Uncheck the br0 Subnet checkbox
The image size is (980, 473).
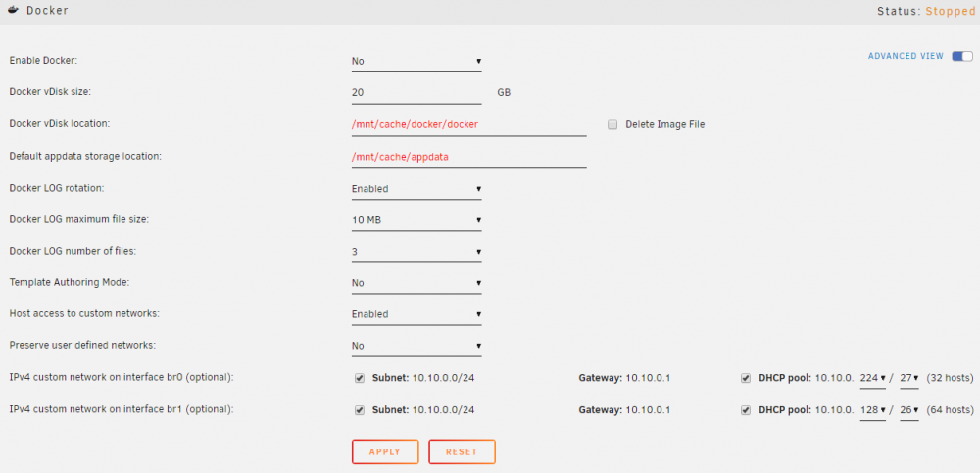[x=360, y=378]
